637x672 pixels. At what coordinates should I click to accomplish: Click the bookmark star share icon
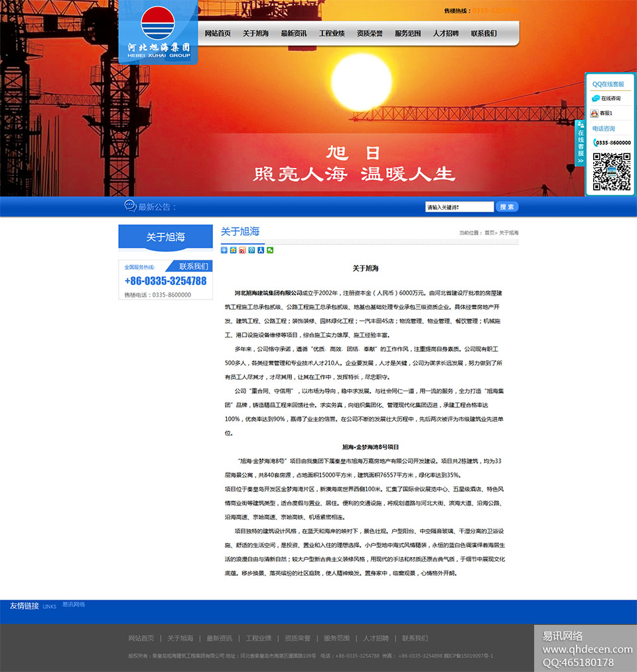232,250
